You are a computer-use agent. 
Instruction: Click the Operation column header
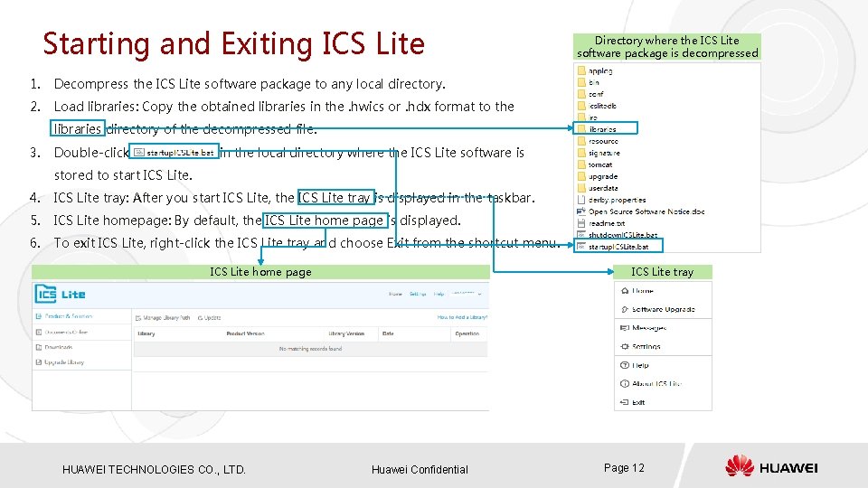coord(467,333)
